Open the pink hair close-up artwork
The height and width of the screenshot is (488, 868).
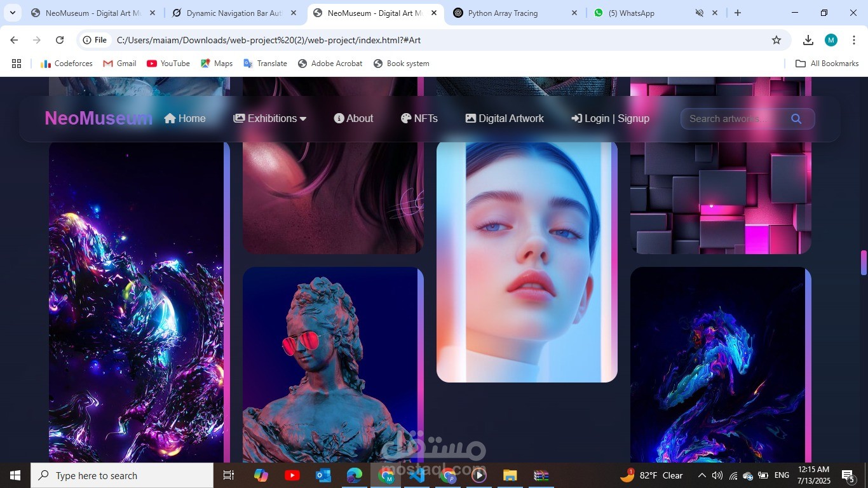click(x=333, y=197)
